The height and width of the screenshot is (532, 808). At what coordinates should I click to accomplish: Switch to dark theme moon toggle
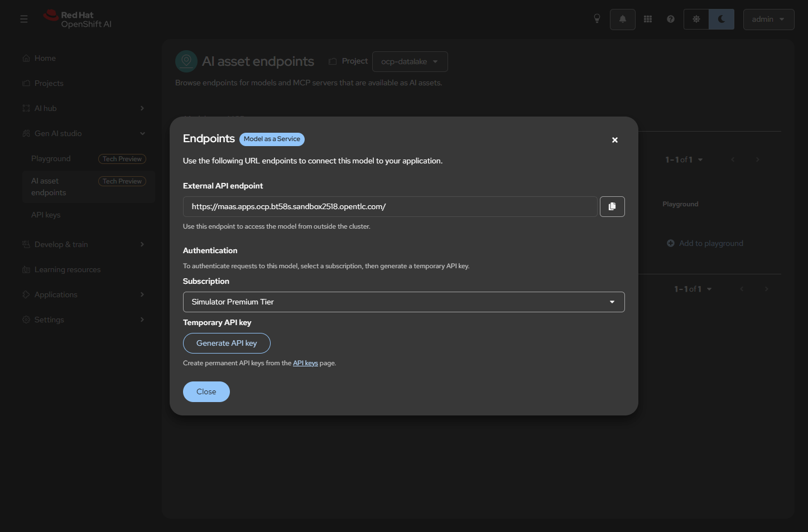point(722,19)
